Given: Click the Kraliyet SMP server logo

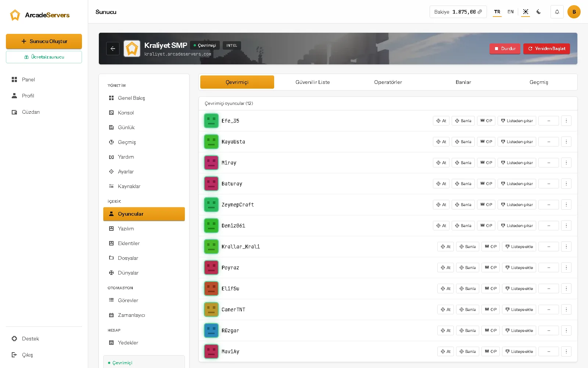Looking at the screenshot, I should click(132, 49).
